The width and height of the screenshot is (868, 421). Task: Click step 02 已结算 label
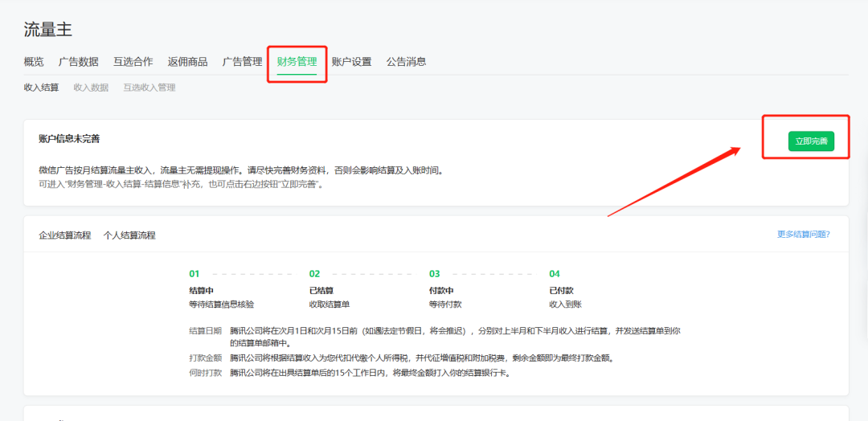point(321,290)
